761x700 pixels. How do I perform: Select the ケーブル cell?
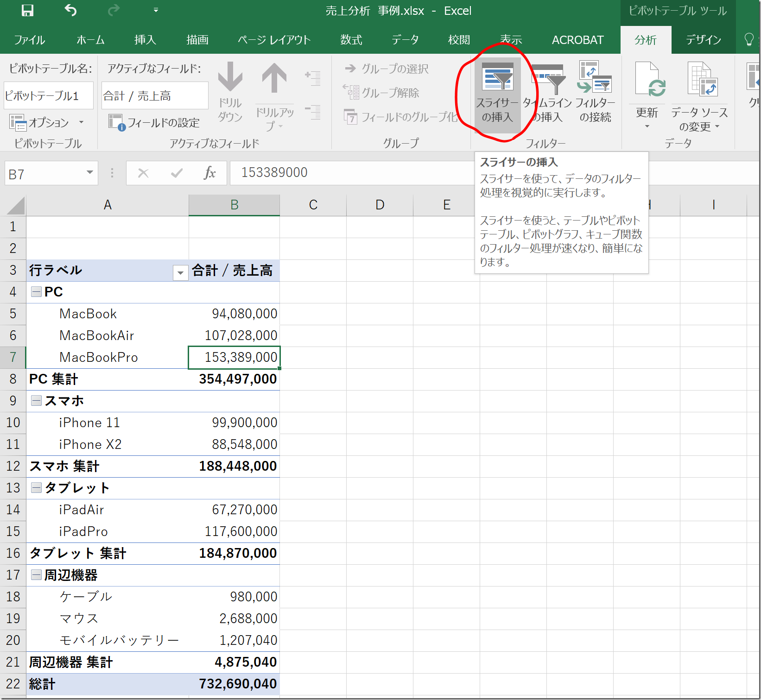tap(108, 597)
